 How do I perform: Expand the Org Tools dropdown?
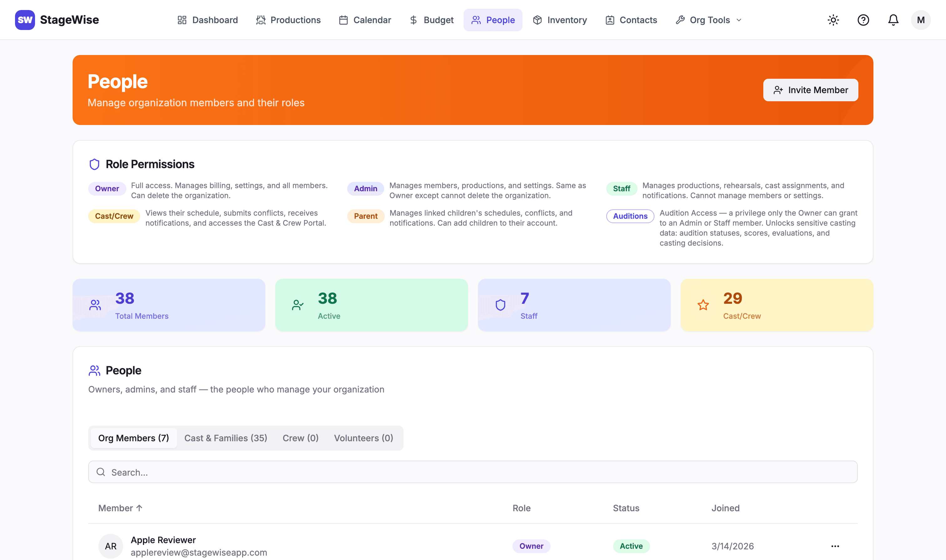709,20
